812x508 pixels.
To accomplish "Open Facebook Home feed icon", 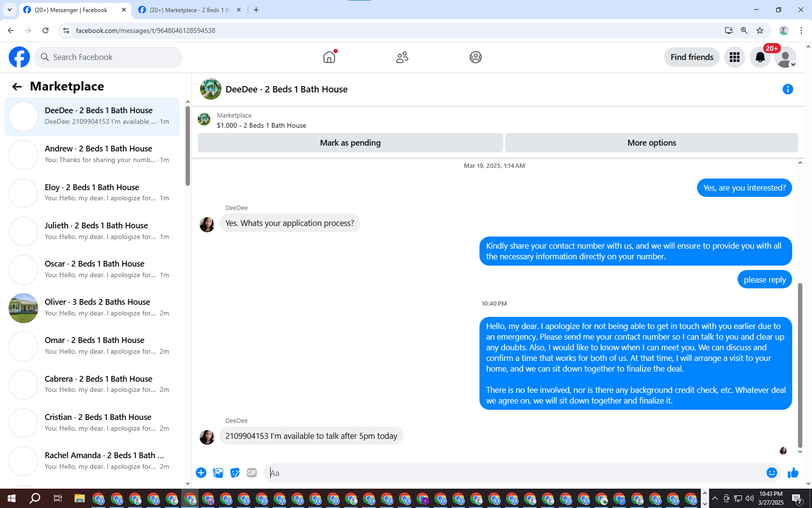I will tap(329, 57).
